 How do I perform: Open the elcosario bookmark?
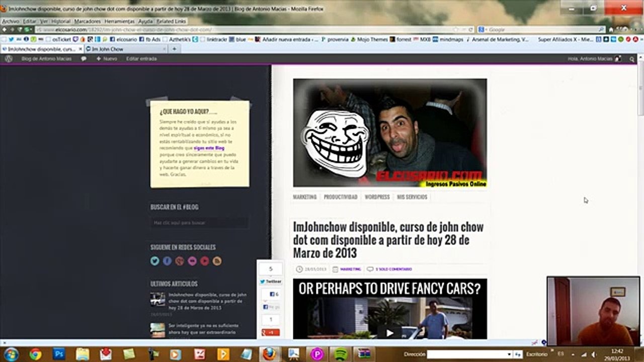pyautogui.click(x=123, y=39)
